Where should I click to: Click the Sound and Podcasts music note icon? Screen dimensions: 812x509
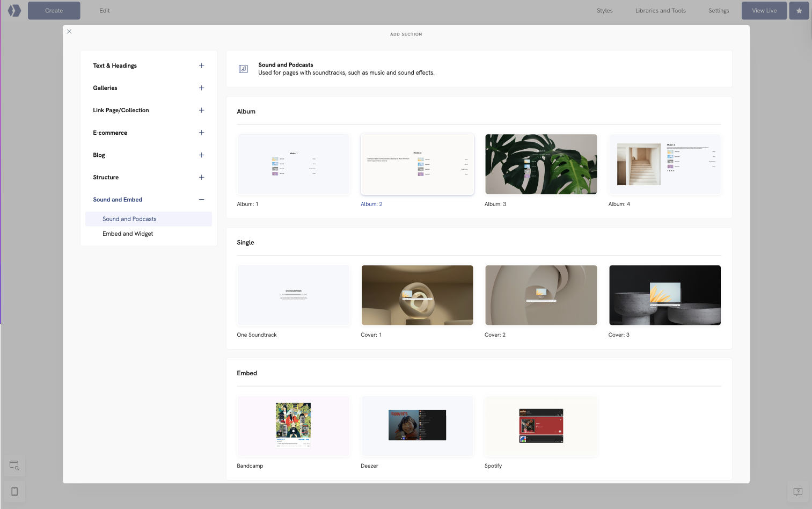coord(243,69)
